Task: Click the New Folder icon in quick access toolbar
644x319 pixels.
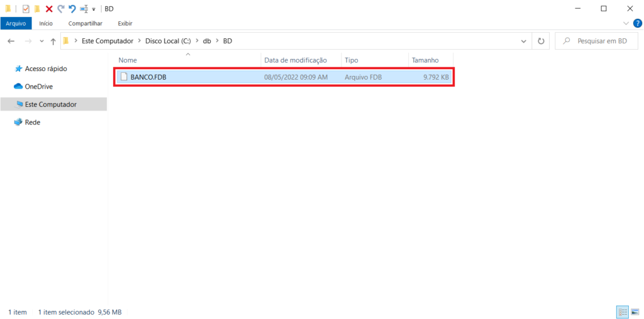Action: [x=37, y=9]
